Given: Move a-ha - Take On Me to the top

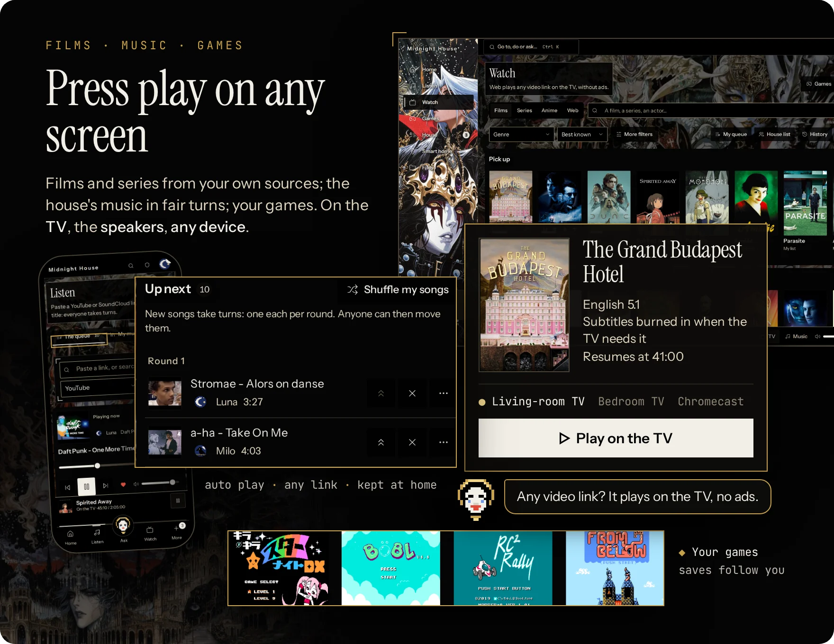Looking at the screenshot, I should pyautogui.click(x=381, y=442).
